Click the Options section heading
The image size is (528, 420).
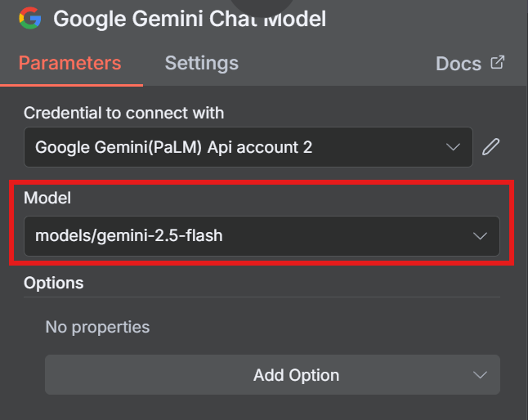[x=53, y=283]
